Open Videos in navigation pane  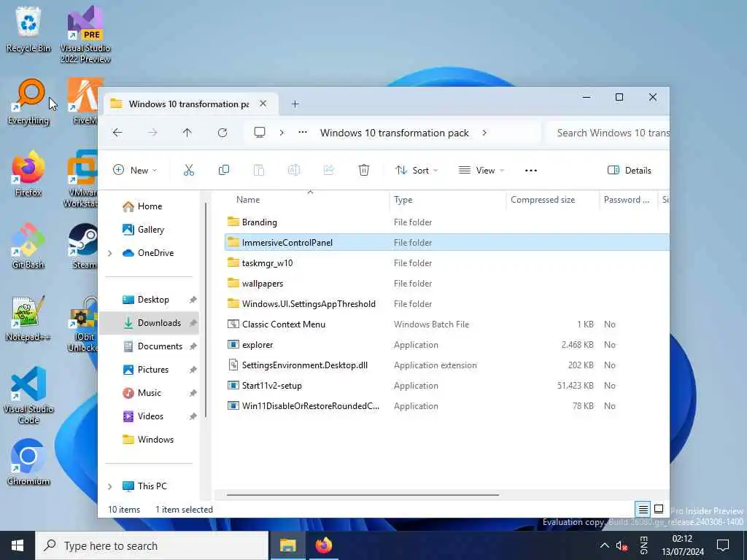(x=152, y=416)
